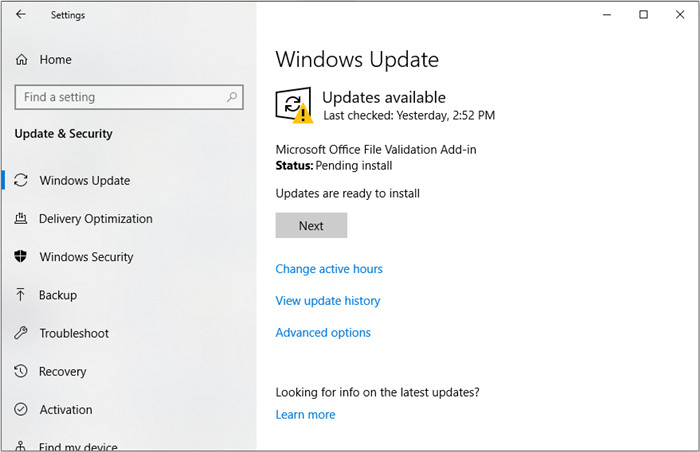Open Find my device entry
This screenshot has width=700, height=452.
(x=78, y=446)
